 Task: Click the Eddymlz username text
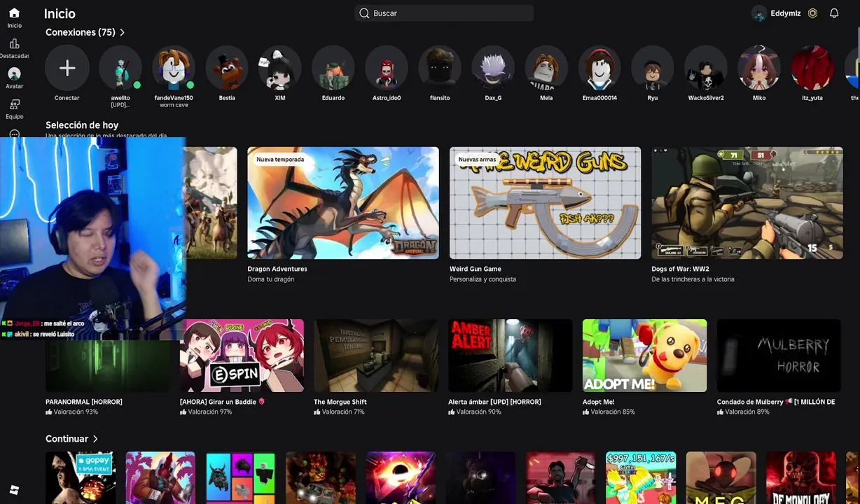(786, 13)
